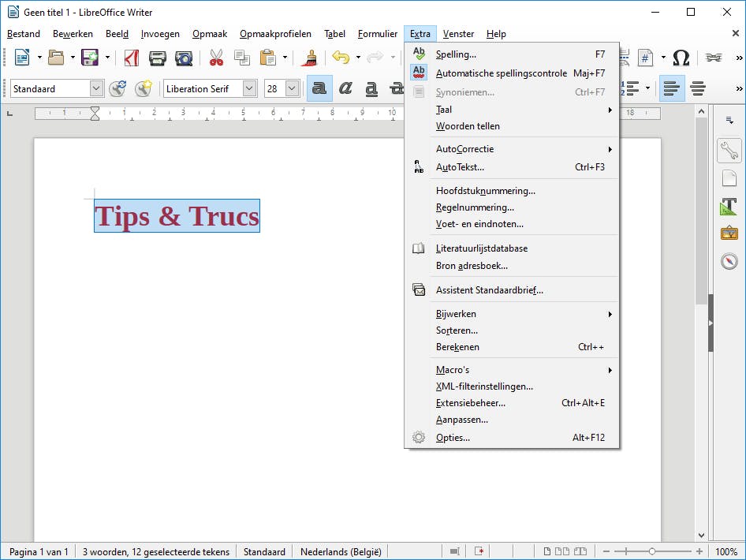Open the sidebar Gallery panel
Screen dimensions: 746x560
[x=729, y=233]
